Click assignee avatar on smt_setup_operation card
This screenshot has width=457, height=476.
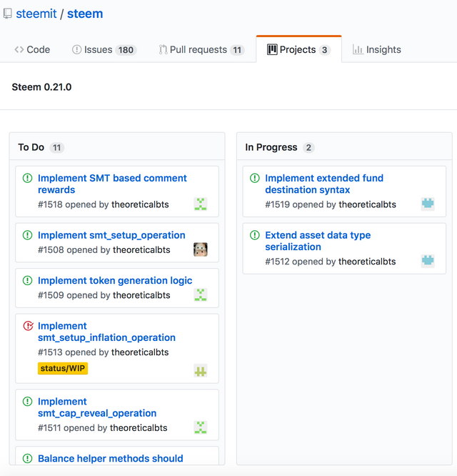[201, 249]
